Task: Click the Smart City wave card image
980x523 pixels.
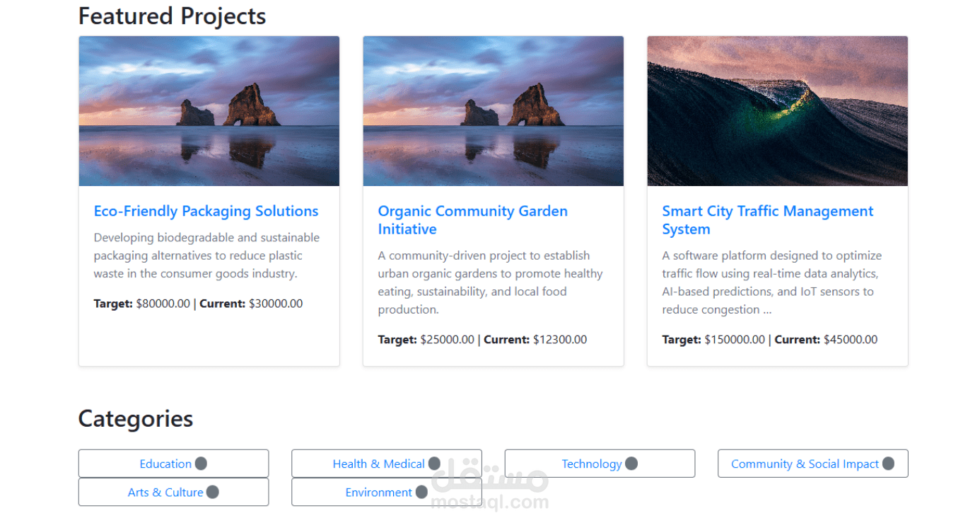Action: click(778, 111)
